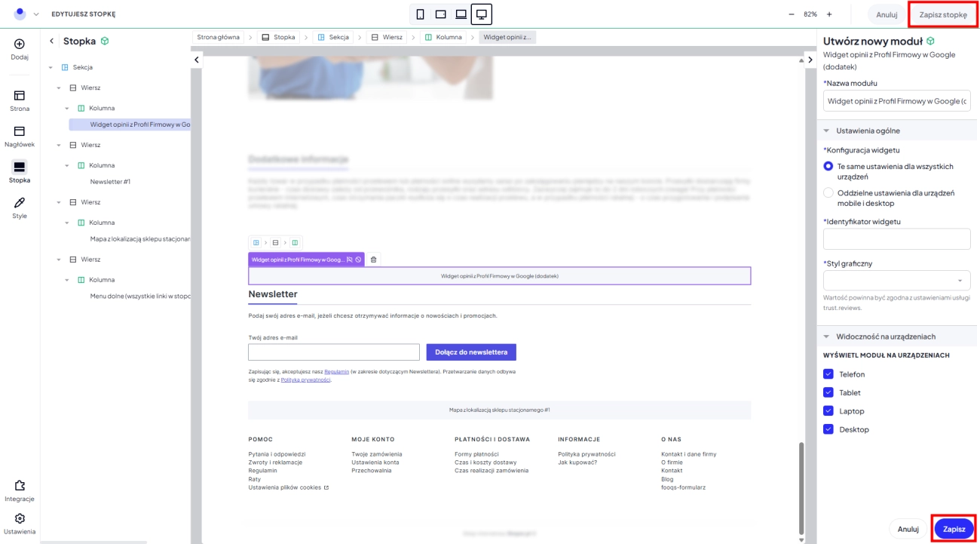Open Ustawienia gear in sidebar
Image resolution: width=980 pixels, height=544 pixels.
pyautogui.click(x=20, y=523)
